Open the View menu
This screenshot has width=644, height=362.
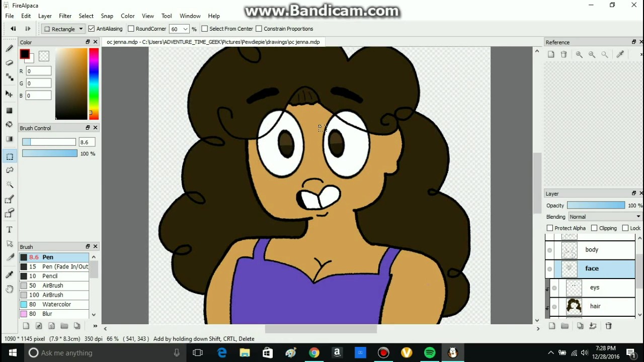147,16
